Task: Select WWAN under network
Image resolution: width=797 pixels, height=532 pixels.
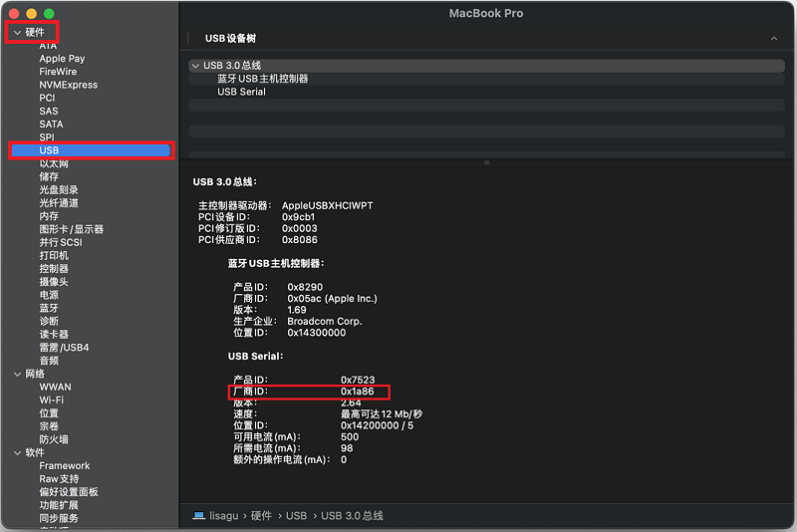Action: click(x=56, y=388)
